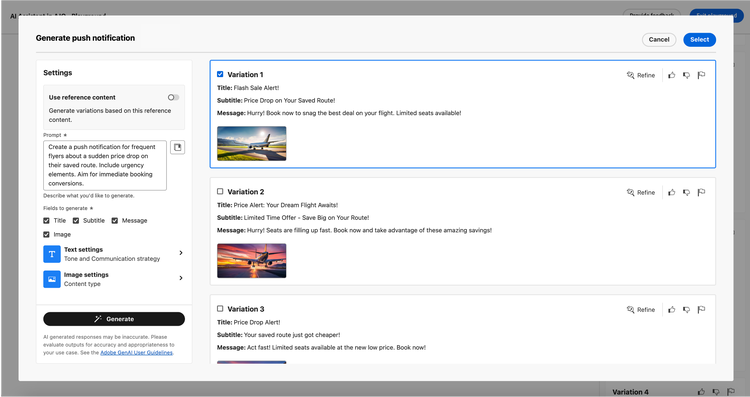Thumbs down Variation 2
Screen dimensions: 750x397
686,192
